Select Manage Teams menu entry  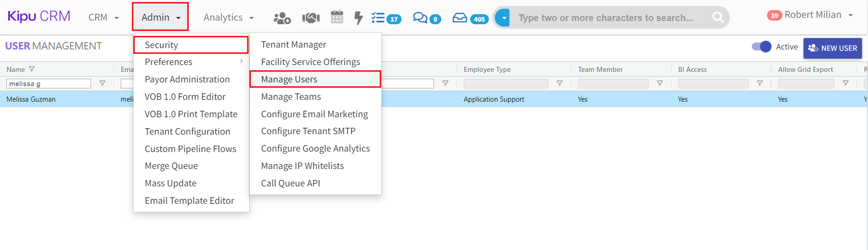point(291,97)
